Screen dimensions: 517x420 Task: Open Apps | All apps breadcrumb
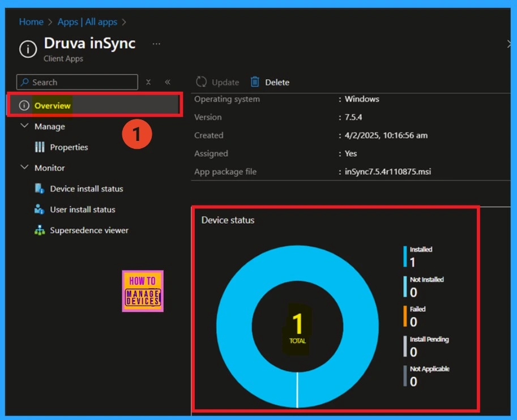click(87, 22)
